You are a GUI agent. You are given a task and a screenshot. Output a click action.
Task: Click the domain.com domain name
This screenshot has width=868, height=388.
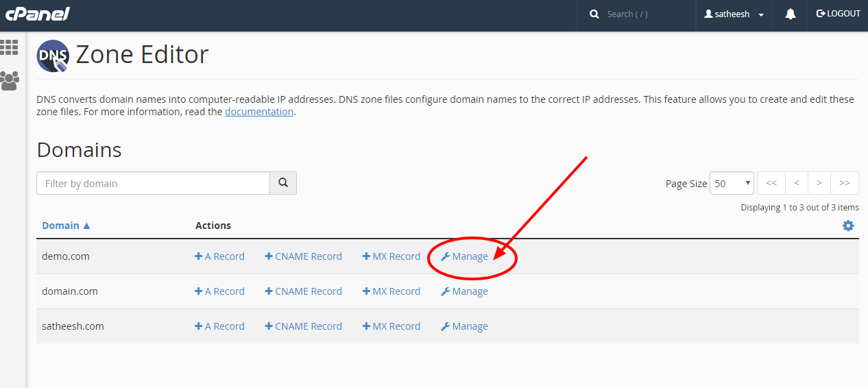click(70, 291)
